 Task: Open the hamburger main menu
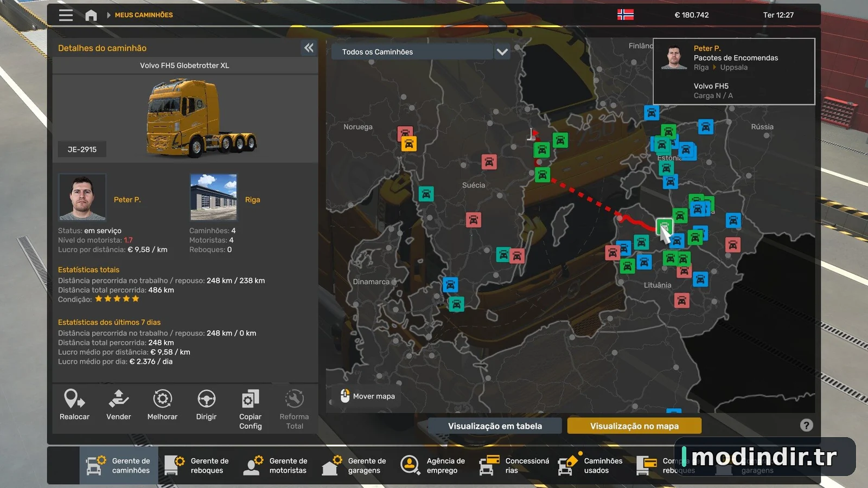[x=66, y=15]
